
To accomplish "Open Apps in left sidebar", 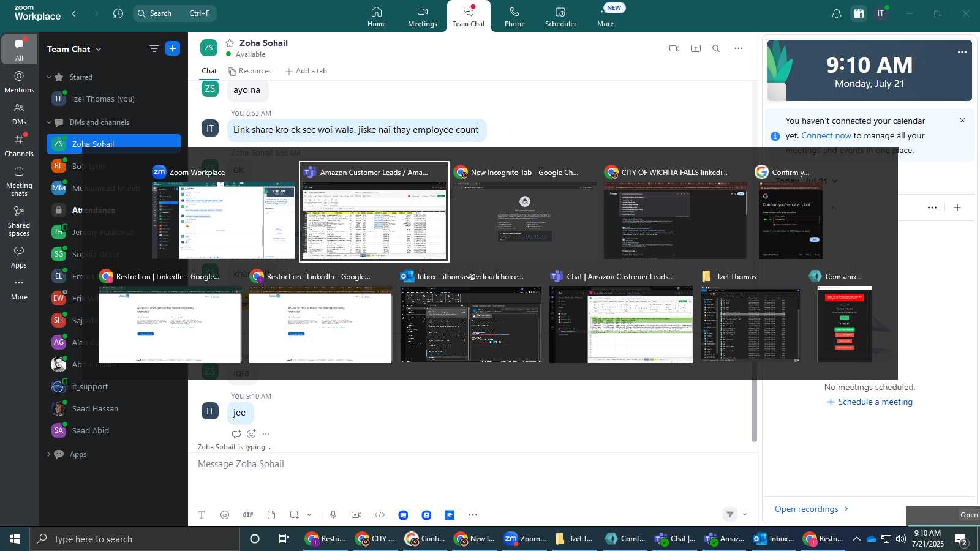I will [19, 257].
